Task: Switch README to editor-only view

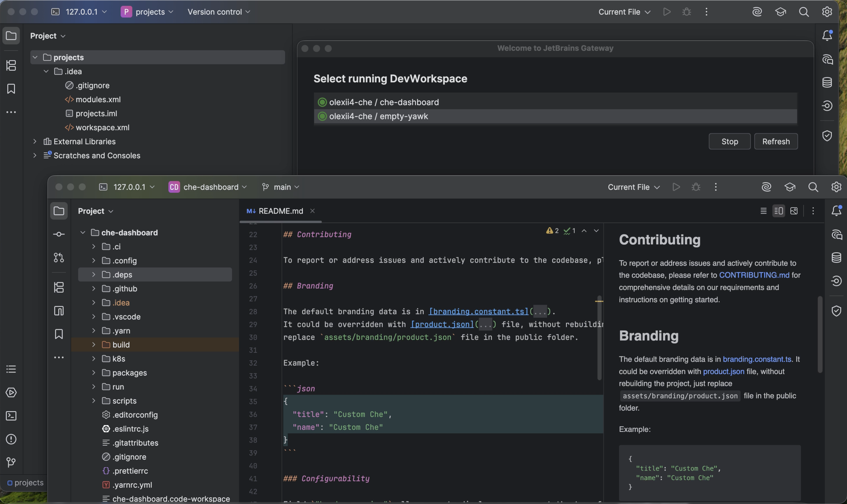Action: click(x=763, y=211)
